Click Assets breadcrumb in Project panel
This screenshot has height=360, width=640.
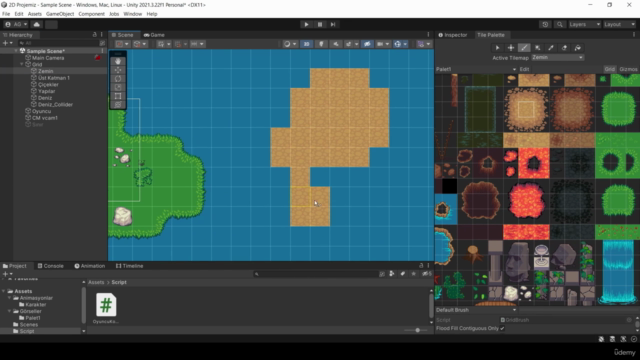(x=96, y=282)
